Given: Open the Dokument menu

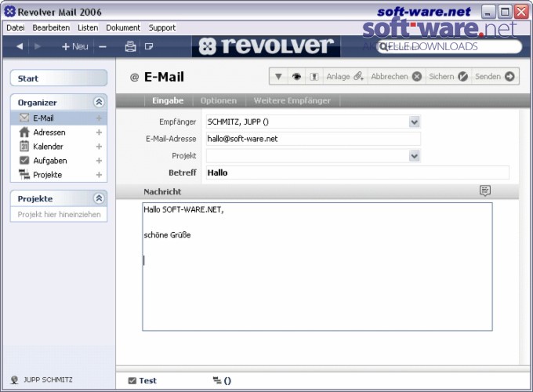Looking at the screenshot, I should click(x=123, y=27).
